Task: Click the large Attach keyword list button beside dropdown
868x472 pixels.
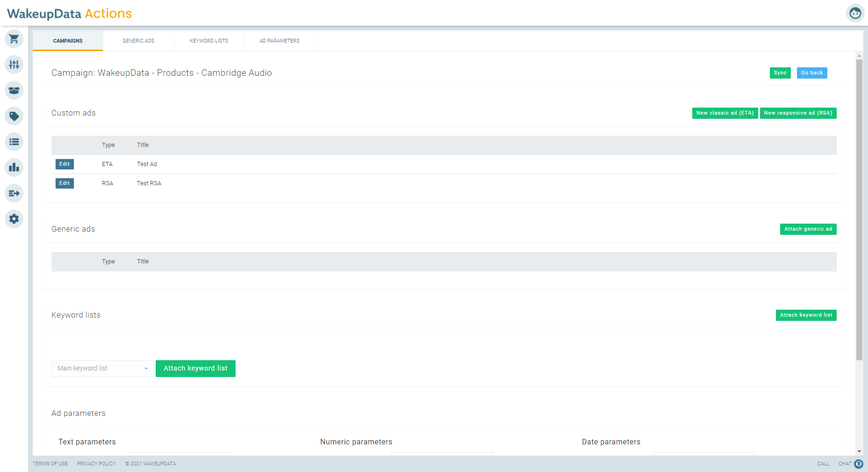Action: pos(195,369)
